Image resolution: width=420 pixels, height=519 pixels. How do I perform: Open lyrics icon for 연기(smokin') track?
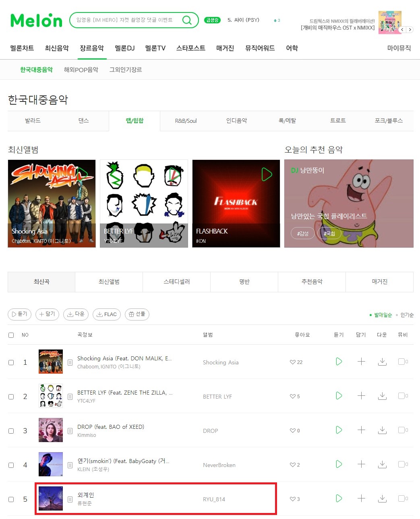click(x=70, y=465)
